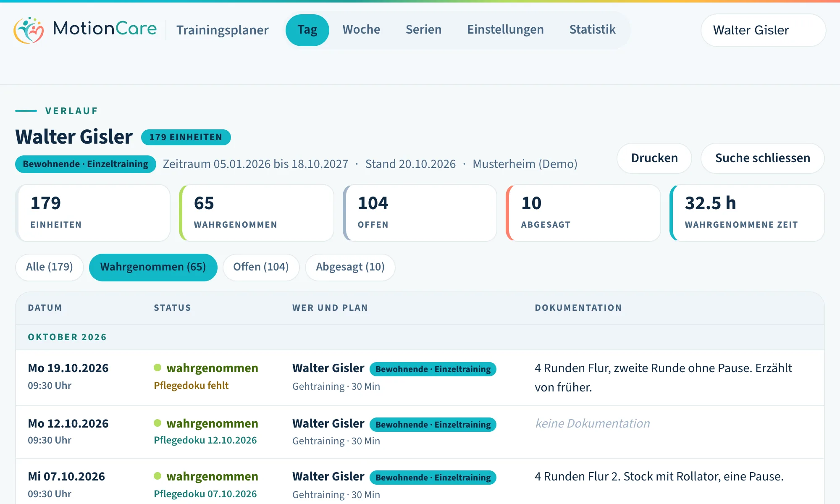Switch to the Woche tab

pos(361,30)
